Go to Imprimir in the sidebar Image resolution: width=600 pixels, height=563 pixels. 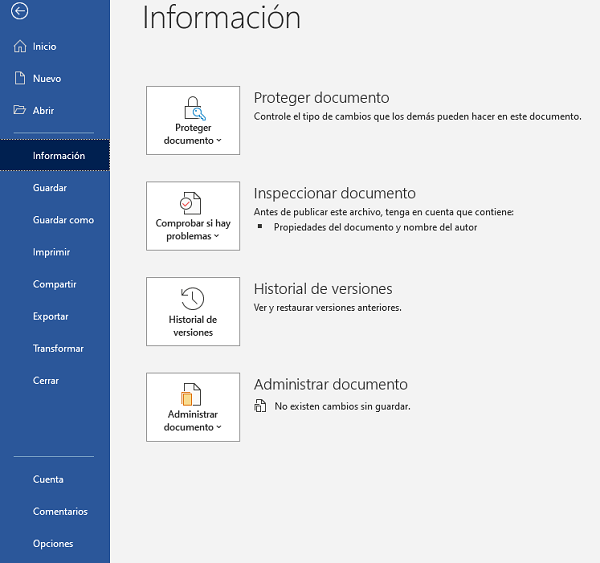[51, 252]
